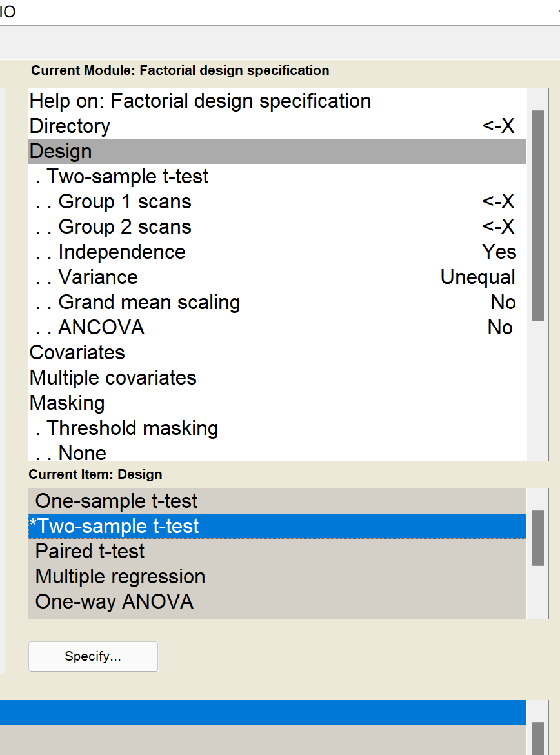Choose Multiple regression design option
Image resolution: width=560 pixels, height=755 pixels.
[120, 577]
